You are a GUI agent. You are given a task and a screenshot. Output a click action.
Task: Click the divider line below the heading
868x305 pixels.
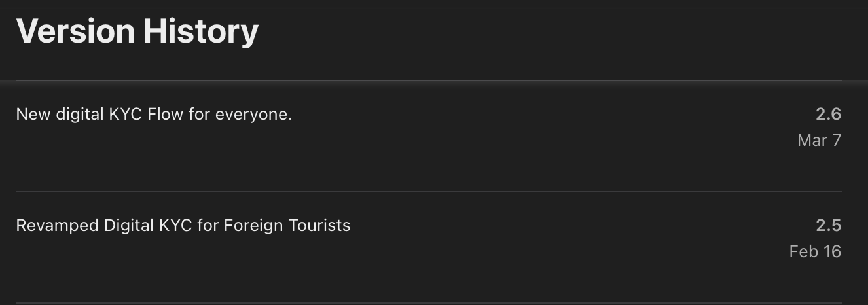429,81
